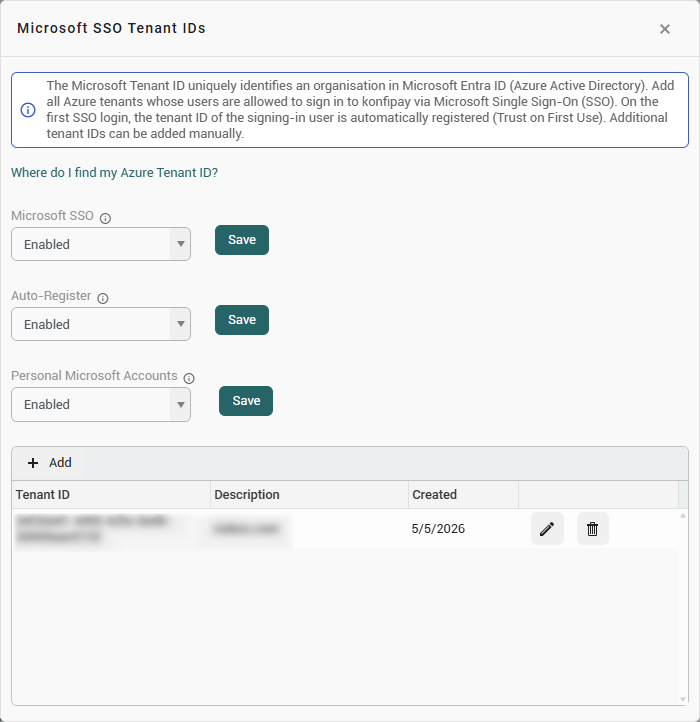The height and width of the screenshot is (722, 700).
Task: Open the Personal Microsoft Accounts dropdown
Action: click(101, 404)
